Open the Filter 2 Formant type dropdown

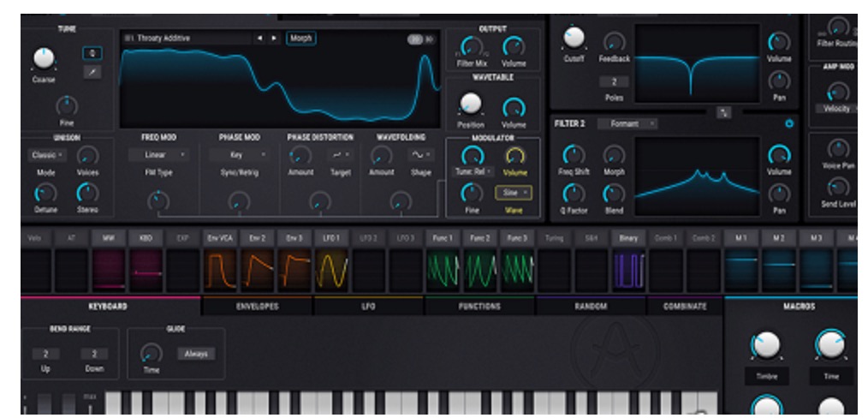click(x=627, y=124)
